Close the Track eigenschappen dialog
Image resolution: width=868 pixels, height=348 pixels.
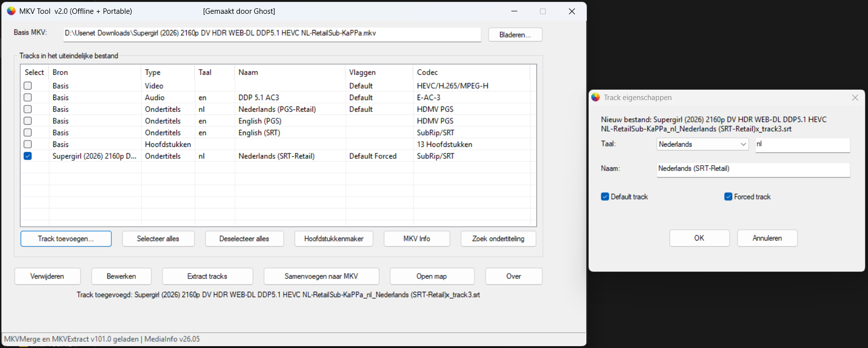coord(855,98)
